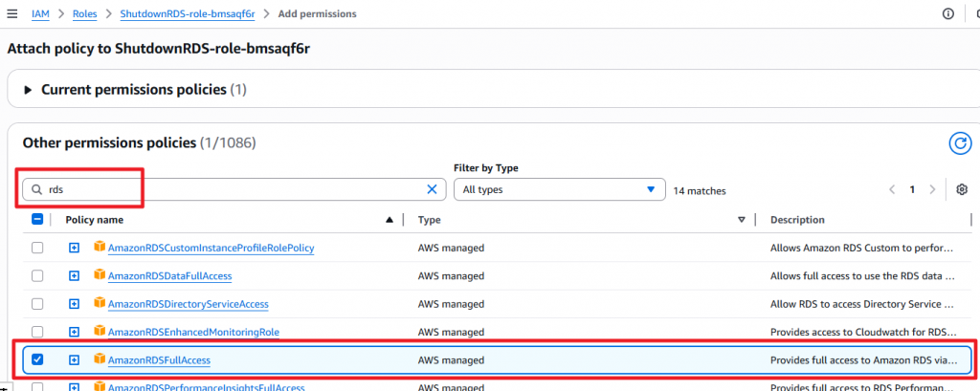Check AmazonRDSDataFullAccess checkbox
Image resolution: width=980 pixels, height=391 pixels.
37,276
